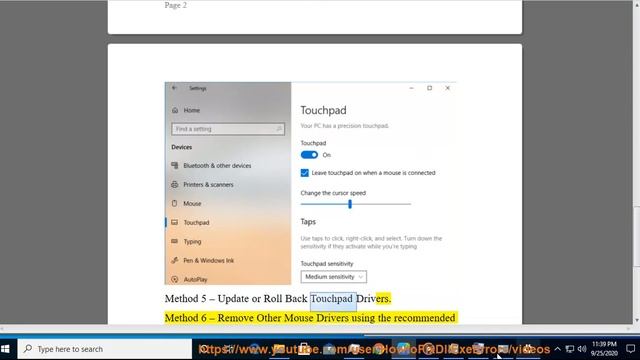Click the down arrow of the vertical scrollbar
The width and height of the screenshot is (640, 360).
tap(637, 321)
